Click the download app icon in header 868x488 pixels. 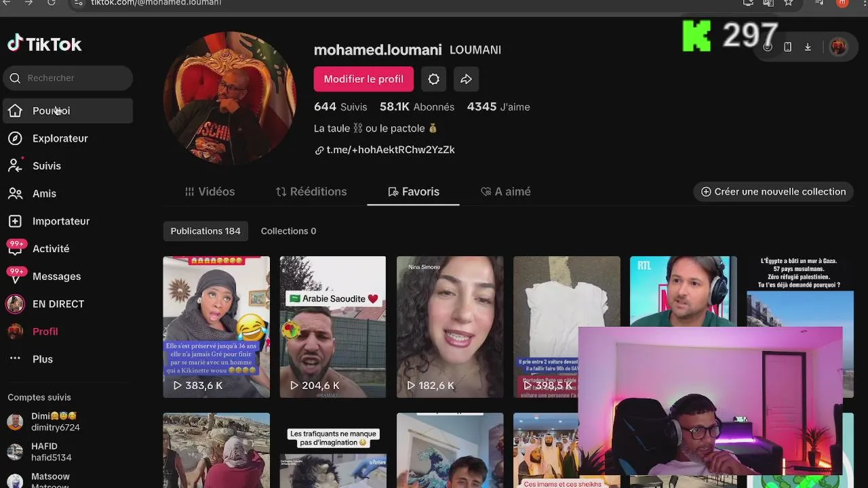(808, 47)
